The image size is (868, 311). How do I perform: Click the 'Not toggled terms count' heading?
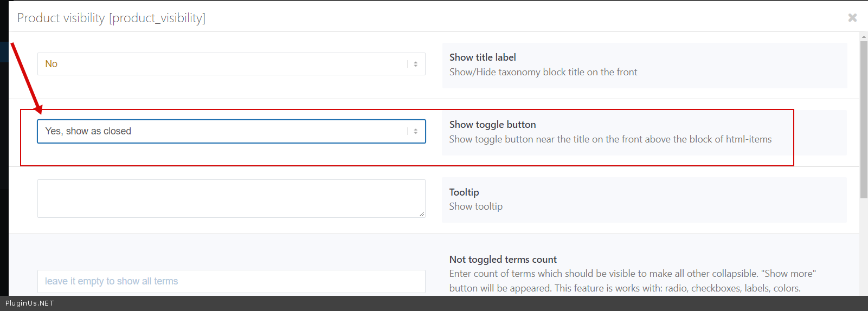(x=503, y=260)
